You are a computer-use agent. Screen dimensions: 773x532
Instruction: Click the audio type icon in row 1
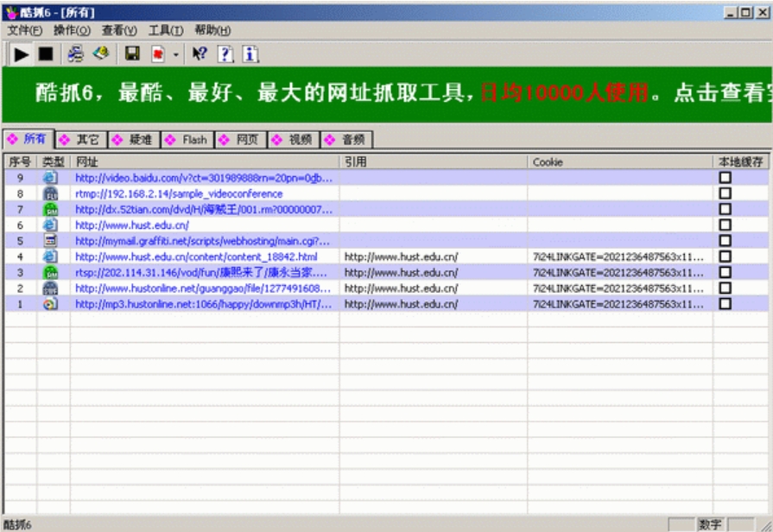click(x=50, y=304)
